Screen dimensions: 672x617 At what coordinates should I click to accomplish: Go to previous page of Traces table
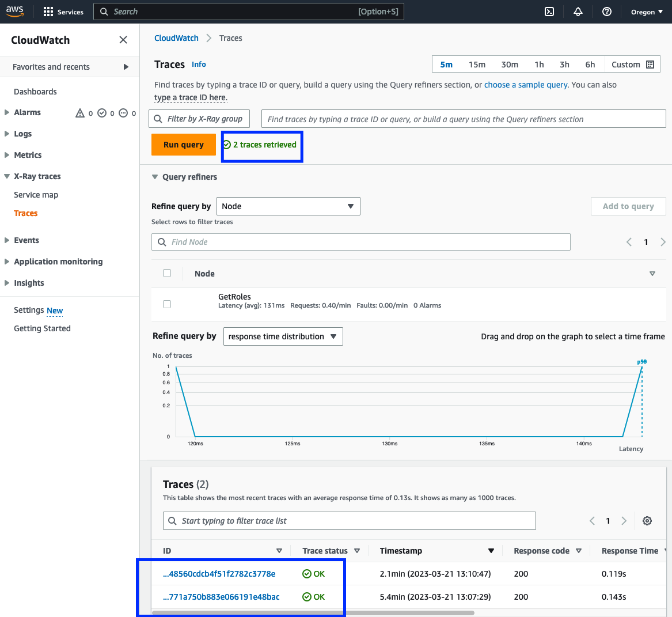pos(593,521)
